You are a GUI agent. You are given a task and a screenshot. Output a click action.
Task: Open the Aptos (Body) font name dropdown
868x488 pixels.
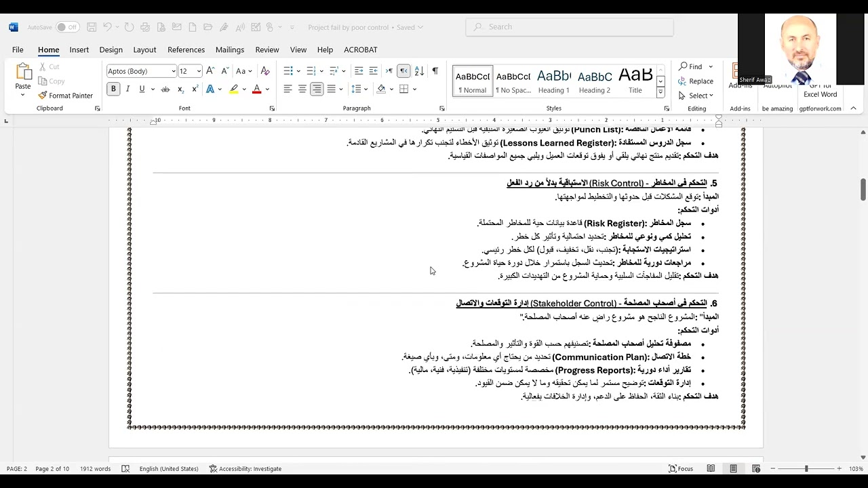174,71
